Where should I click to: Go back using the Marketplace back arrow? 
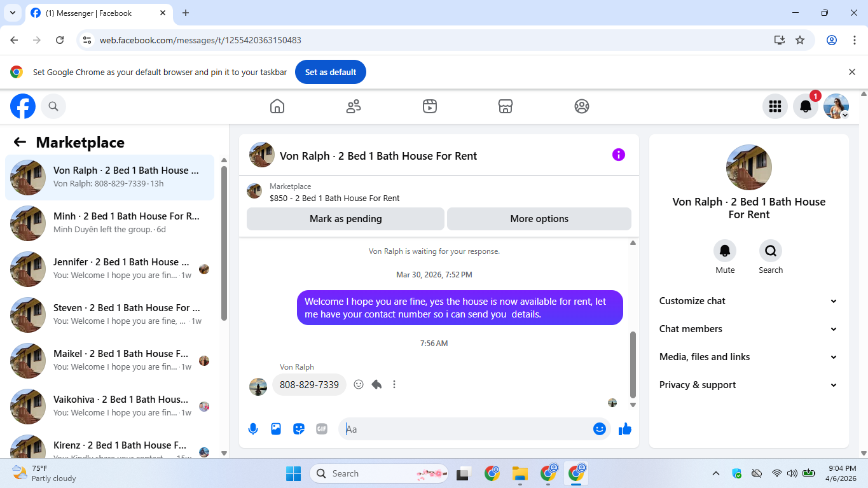(x=20, y=142)
